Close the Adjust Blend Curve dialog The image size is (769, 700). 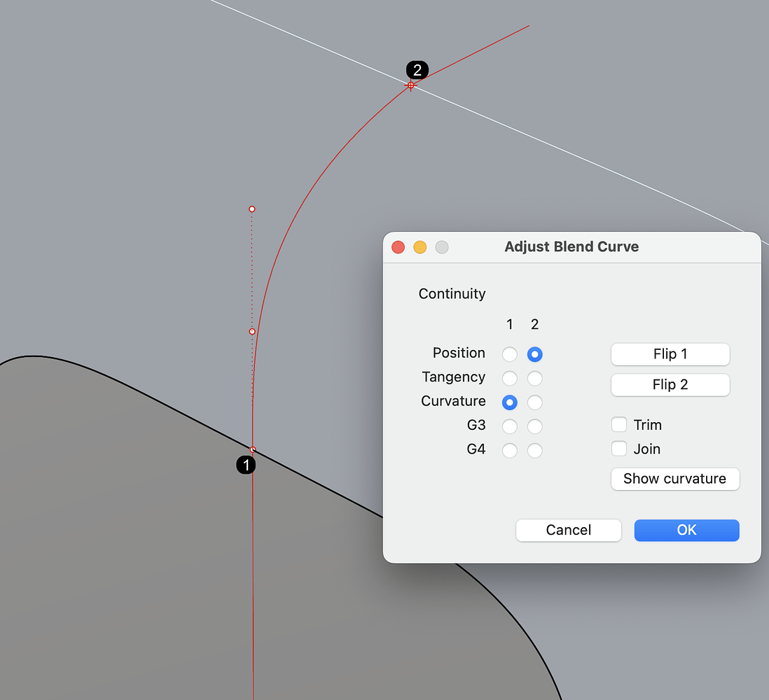pyautogui.click(x=397, y=247)
